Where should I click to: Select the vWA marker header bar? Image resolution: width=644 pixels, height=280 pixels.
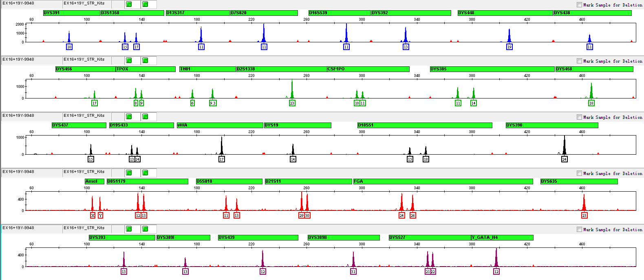[220, 125]
